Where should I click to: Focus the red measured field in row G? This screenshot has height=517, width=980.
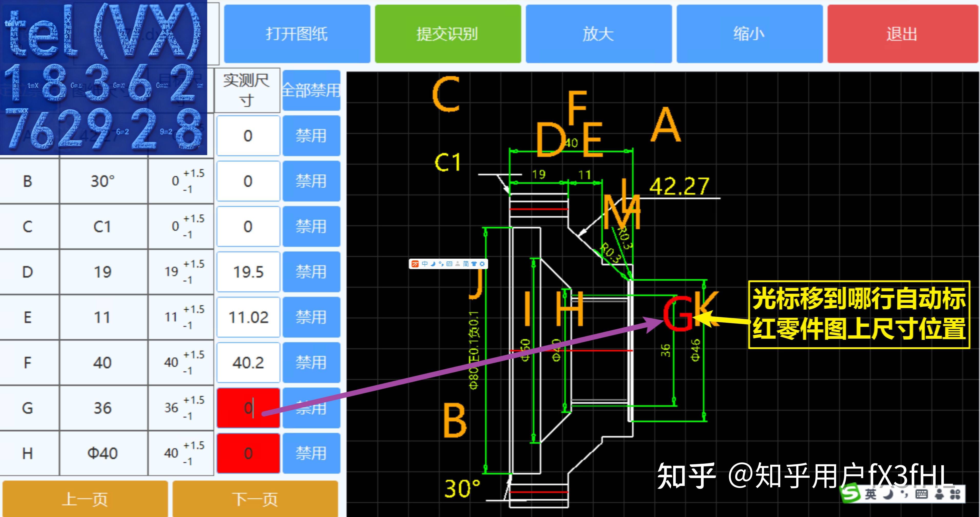[x=248, y=408]
